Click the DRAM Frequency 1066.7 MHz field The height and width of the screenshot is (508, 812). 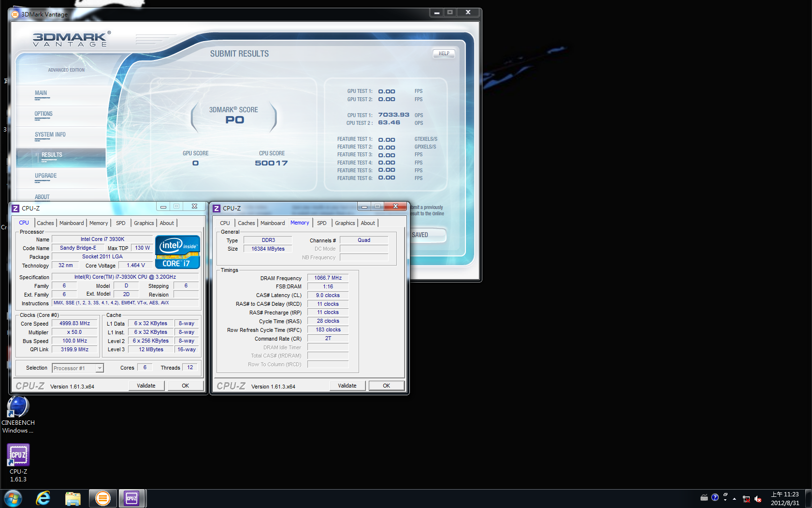tap(328, 278)
